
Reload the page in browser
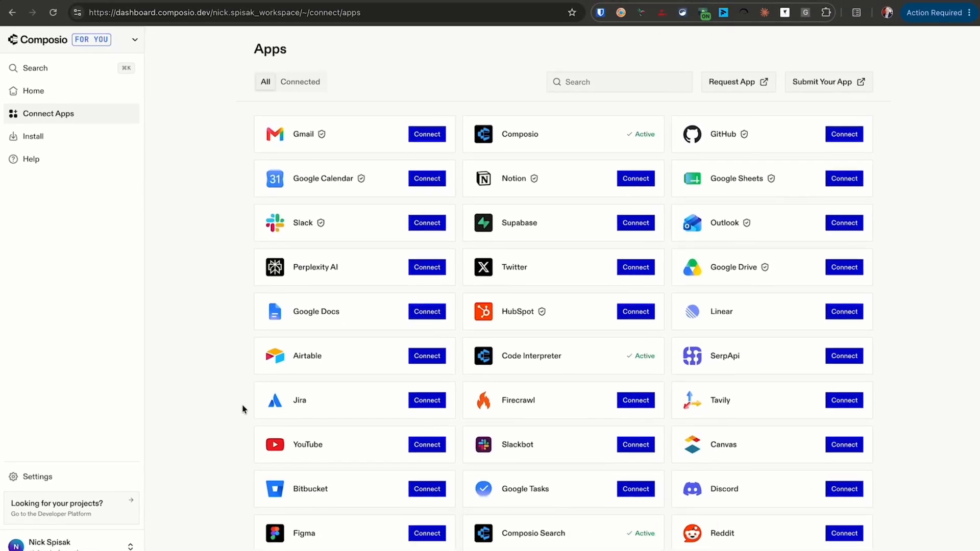[53, 12]
